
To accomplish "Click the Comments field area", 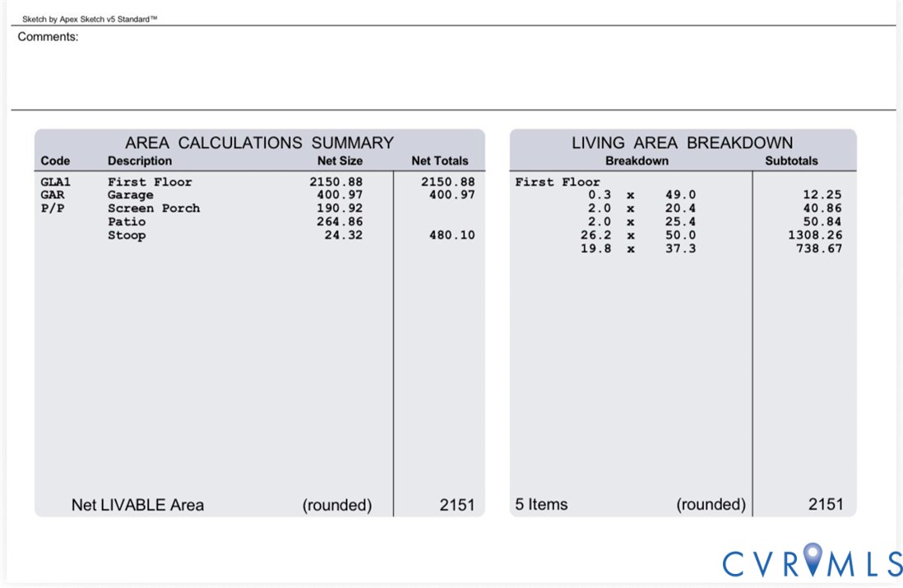I will click(453, 68).
